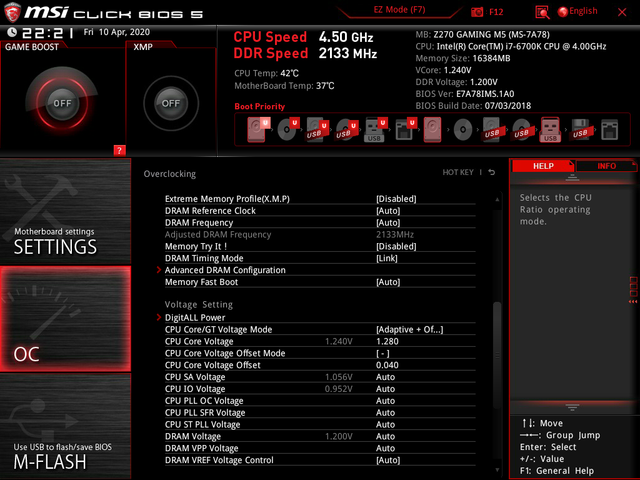Click scrollbar up arrow in settings list
This screenshot has height=480, width=640.
(x=497, y=199)
